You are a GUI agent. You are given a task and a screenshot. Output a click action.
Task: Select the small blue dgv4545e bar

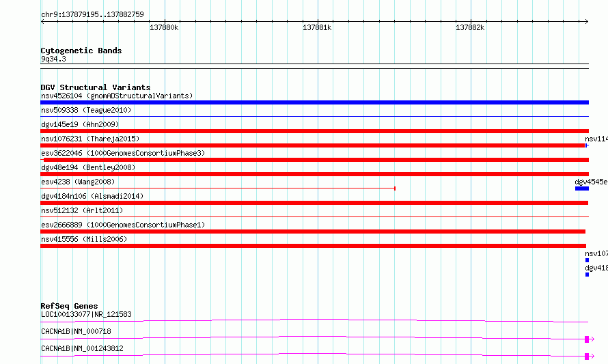coord(582,188)
